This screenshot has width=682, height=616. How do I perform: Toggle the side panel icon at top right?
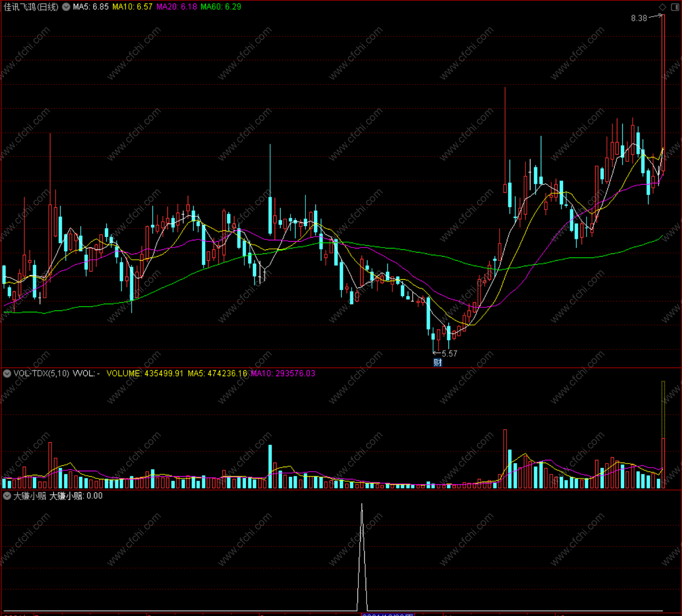tap(674, 7)
